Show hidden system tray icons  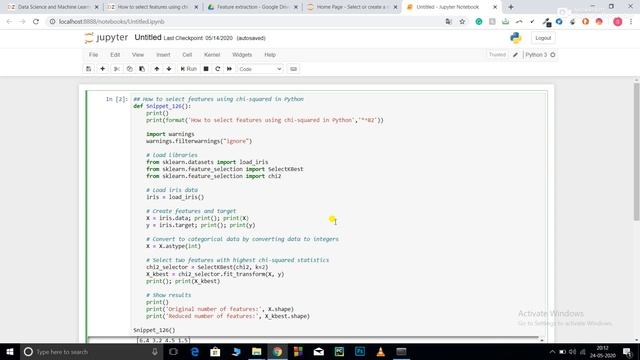(552, 352)
